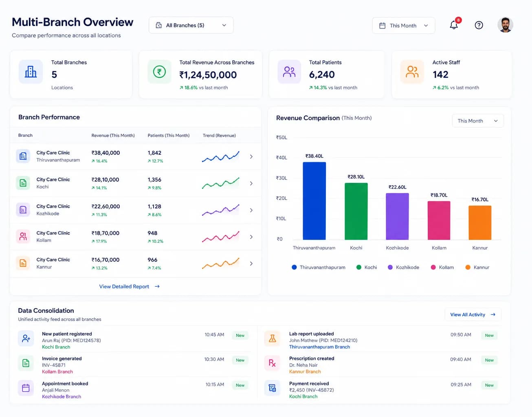Expand the Kochi branch row chevron

(251, 183)
